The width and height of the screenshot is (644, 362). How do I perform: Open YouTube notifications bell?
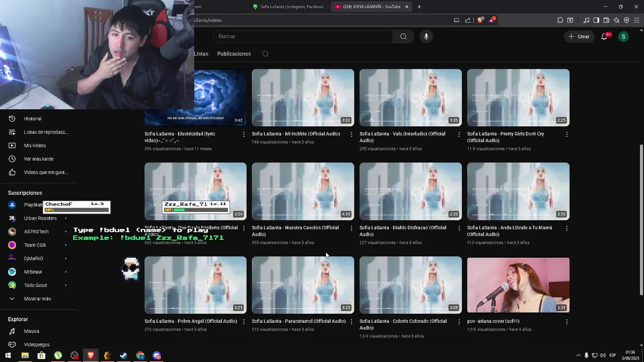pos(604,36)
